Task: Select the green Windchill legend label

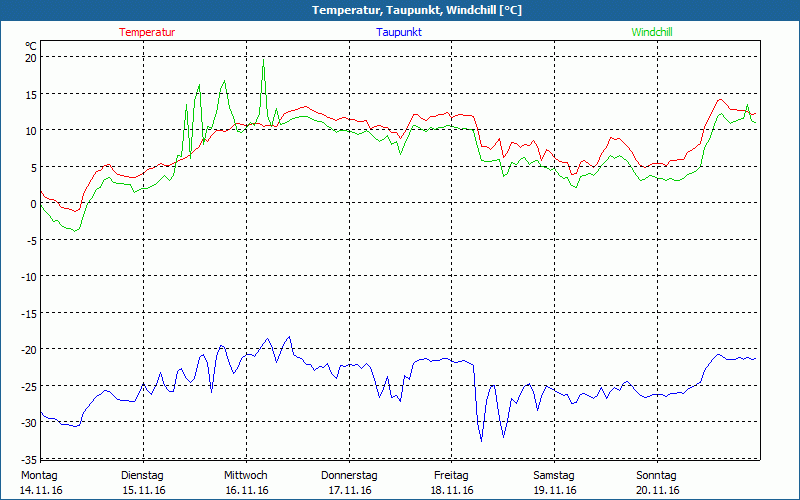Action: [651, 32]
